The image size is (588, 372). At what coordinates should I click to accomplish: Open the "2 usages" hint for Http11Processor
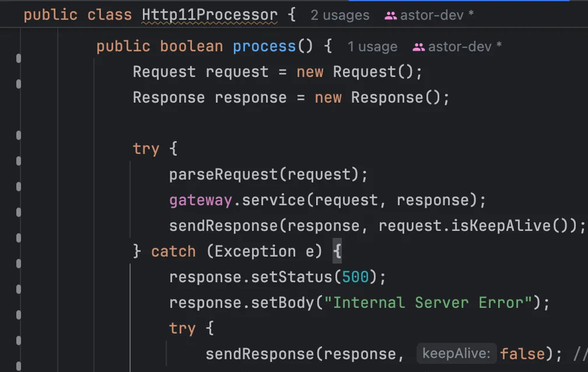(x=339, y=16)
